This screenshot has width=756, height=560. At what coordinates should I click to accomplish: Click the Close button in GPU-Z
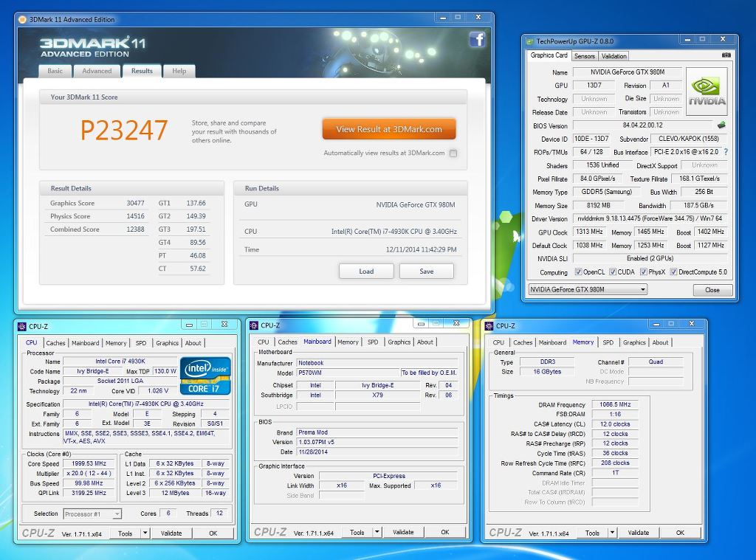[712, 290]
